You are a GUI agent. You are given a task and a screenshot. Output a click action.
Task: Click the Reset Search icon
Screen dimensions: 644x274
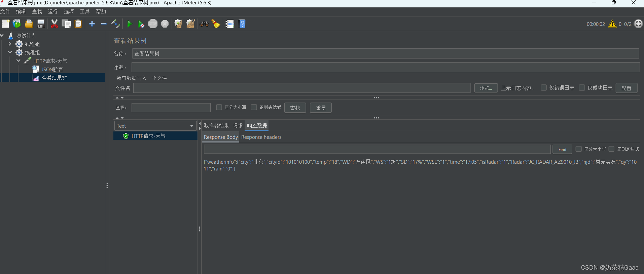pos(216,24)
